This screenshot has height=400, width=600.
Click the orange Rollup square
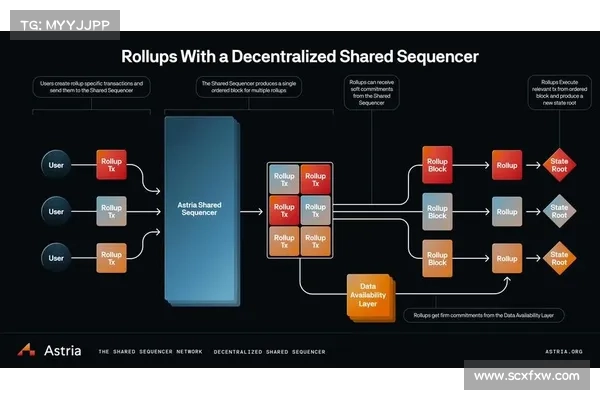pyautogui.click(x=507, y=258)
